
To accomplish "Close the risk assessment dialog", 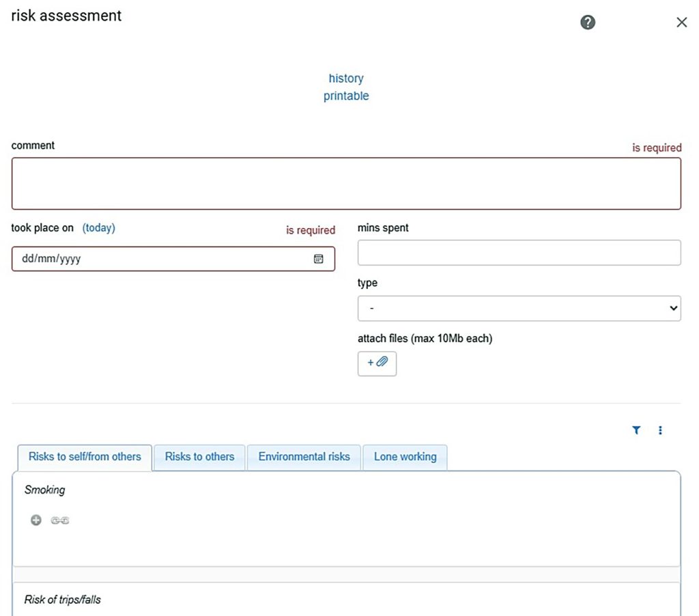I will (x=681, y=23).
